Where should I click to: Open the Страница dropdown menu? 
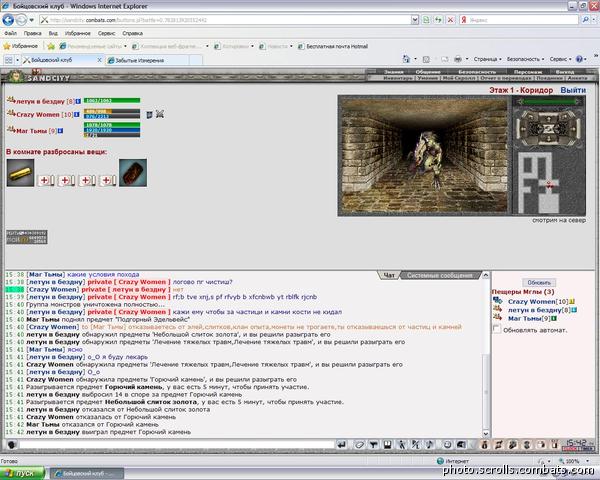(x=487, y=59)
